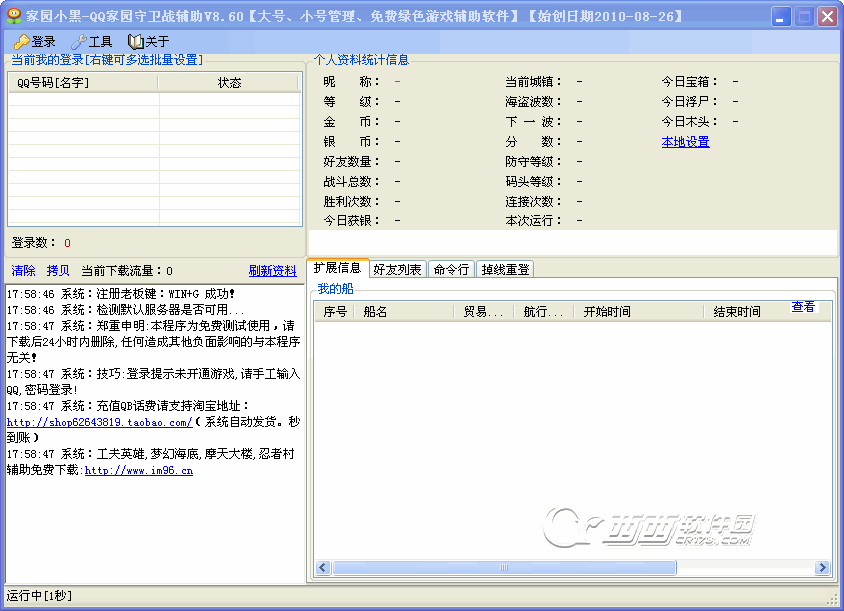
Task: Click the 贸易... column header
Action: (484, 312)
